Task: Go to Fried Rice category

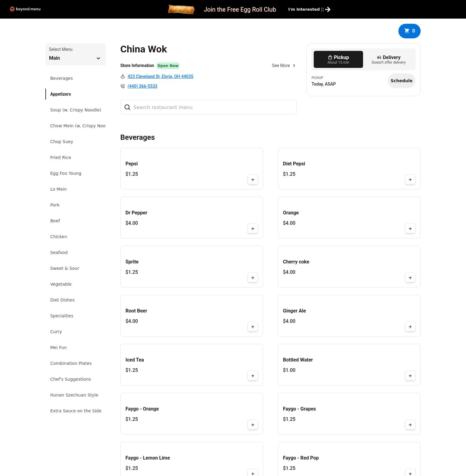Action: (x=61, y=157)
